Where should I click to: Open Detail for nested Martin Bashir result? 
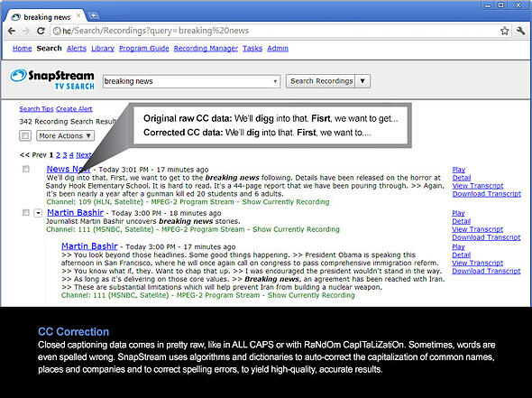coord(461,255)
